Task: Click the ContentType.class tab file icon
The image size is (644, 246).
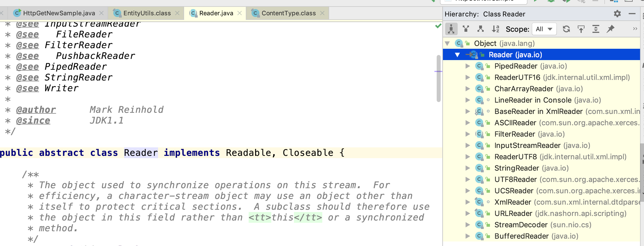Action: (255, 13)
